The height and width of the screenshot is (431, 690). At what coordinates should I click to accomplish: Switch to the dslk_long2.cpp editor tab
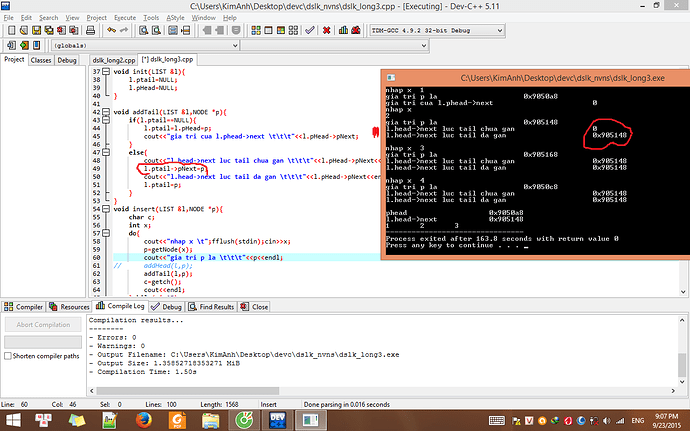112,60
